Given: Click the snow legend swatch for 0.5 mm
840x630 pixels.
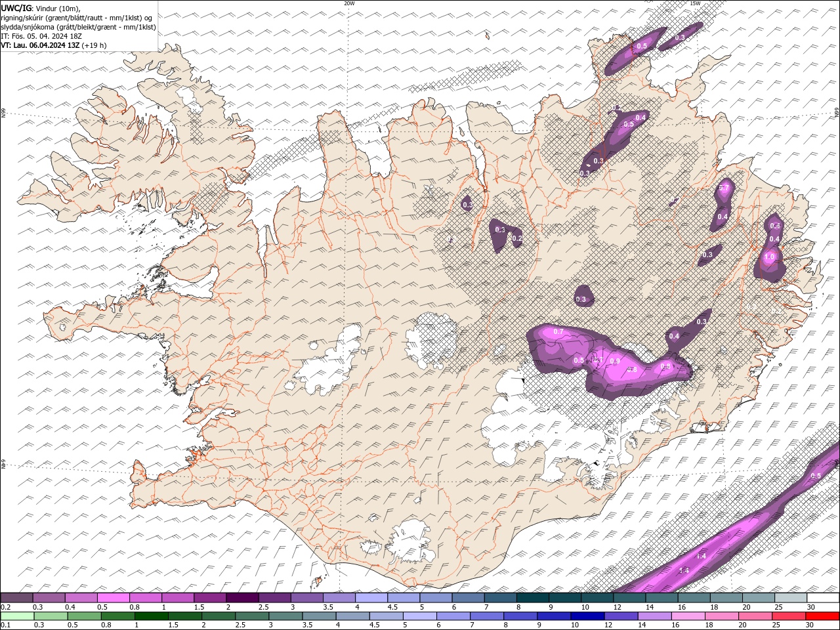Looking at the screenshot, I should (113, 598).
